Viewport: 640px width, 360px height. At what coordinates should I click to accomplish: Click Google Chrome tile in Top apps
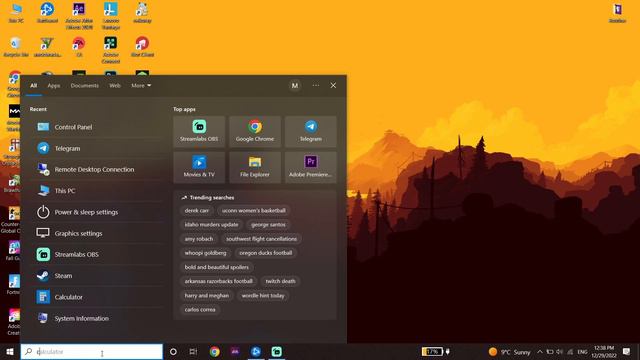click(x=255, y=131)
